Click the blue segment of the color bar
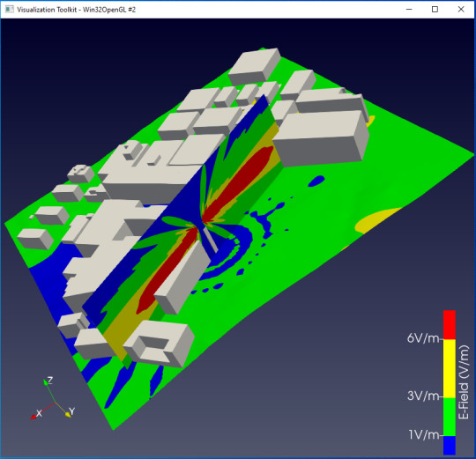This screenshot has height=459, width=476. click(x=450, y=446)
